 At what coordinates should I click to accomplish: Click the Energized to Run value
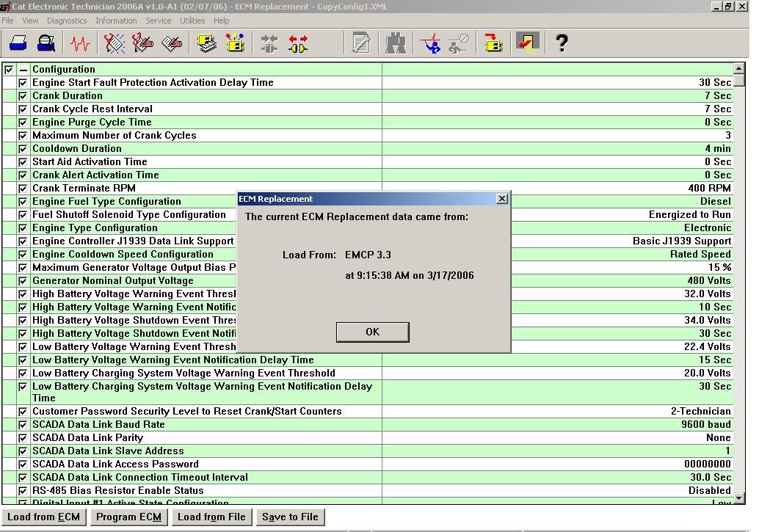click(690, 215)
